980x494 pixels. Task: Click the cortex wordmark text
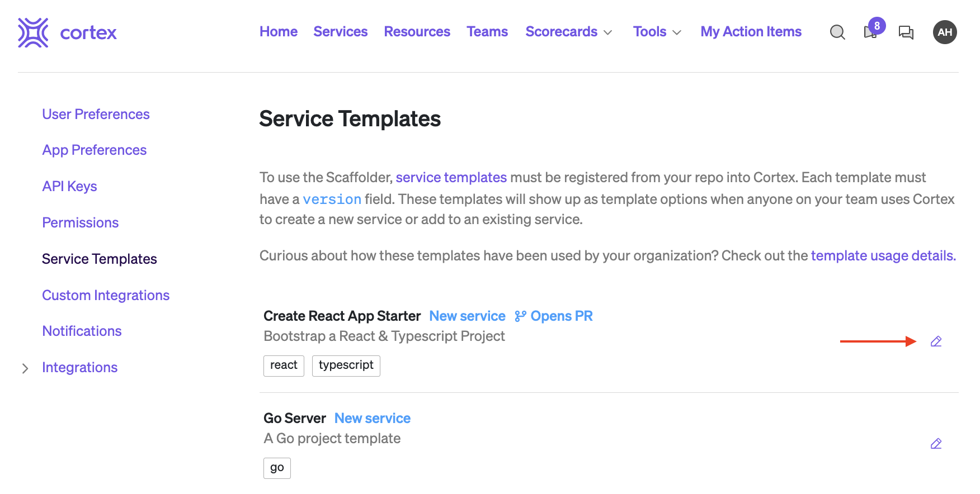tap(88, 33)
